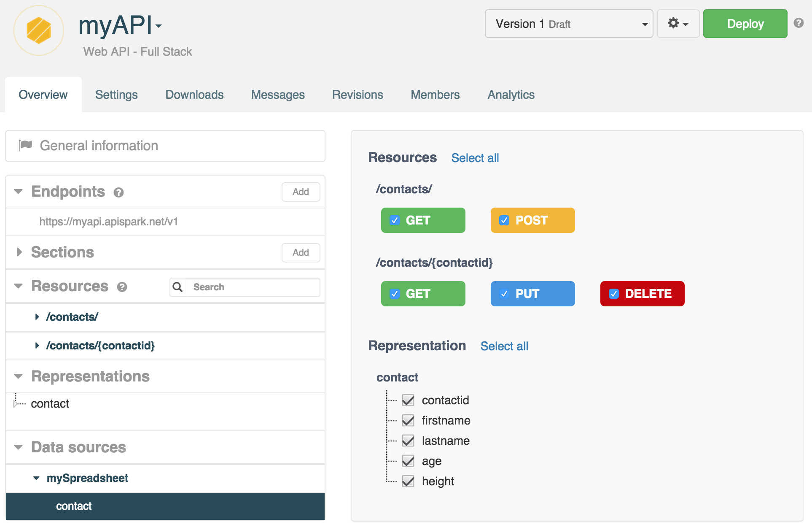Uncheck the firstname field checkbox
812x530 pixels.
(408, 420)
